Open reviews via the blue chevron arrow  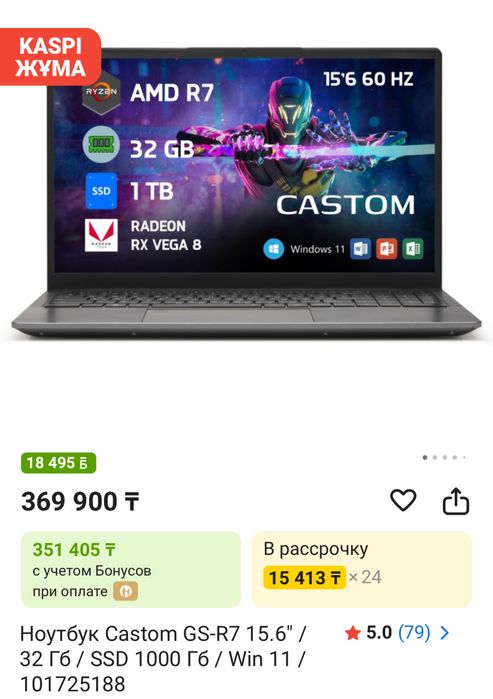point(444,633)
